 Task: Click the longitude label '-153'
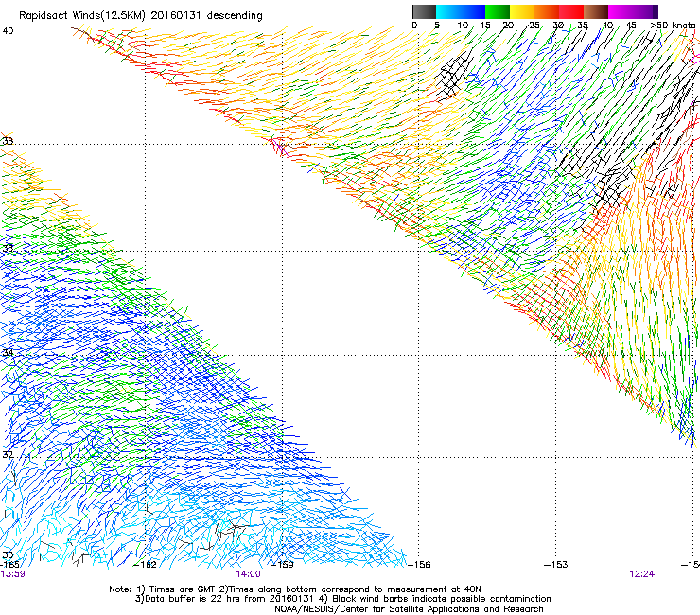pos(556,565)
